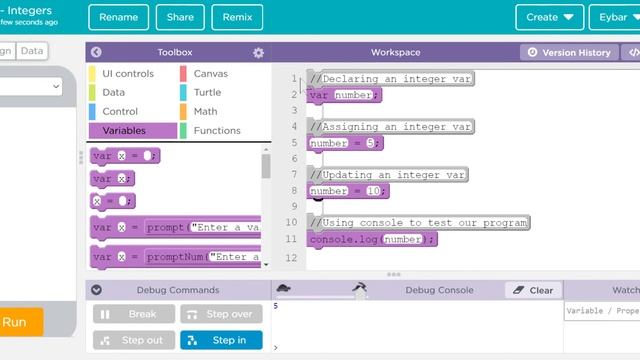The width and height of the screenshot is (640, 360).
Task: Run the program
Action: (20, 322)
